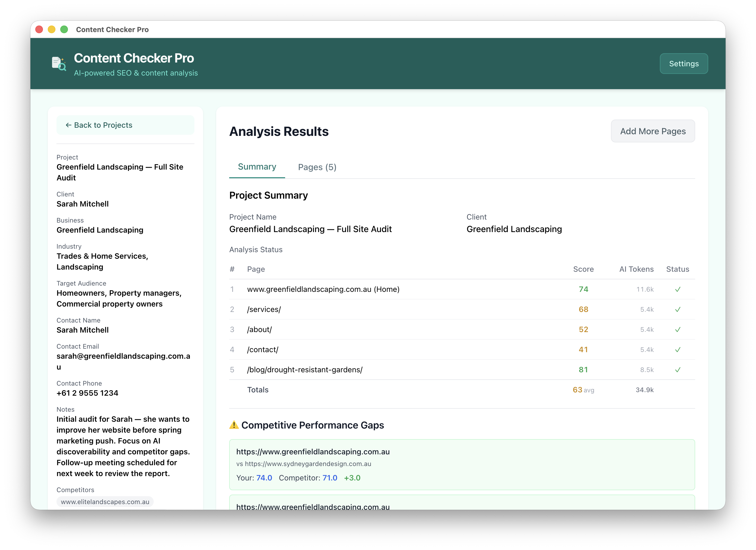Select the /blog/drought-resistant-gardens/ page entry
This screenshot has height=550, width=756.
(x=304, y=370)
